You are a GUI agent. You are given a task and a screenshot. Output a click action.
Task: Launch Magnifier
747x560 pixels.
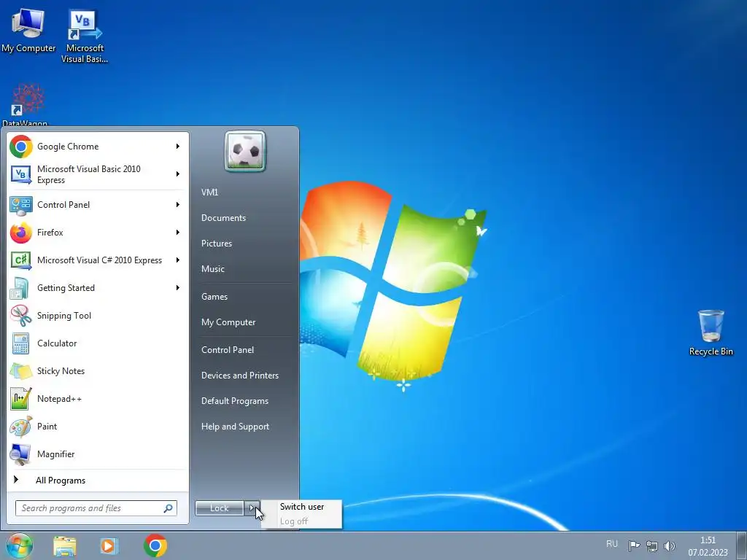(x=97, y=454)
